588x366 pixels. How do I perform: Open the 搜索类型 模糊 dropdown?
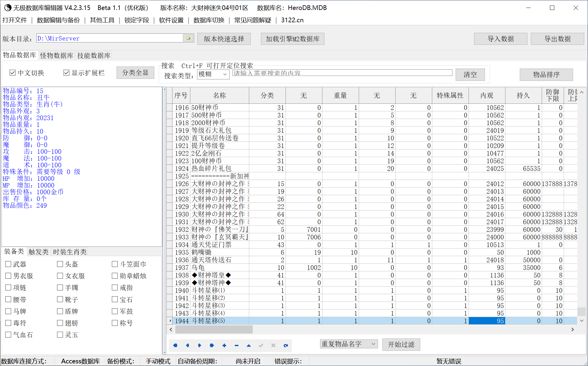[213, 74]
